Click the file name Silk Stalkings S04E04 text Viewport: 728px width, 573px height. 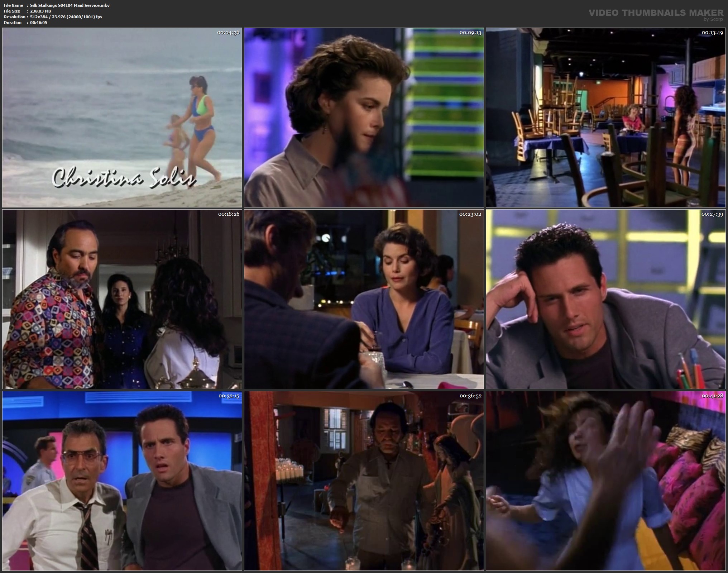pyautogui.click(x=70, y=5)
